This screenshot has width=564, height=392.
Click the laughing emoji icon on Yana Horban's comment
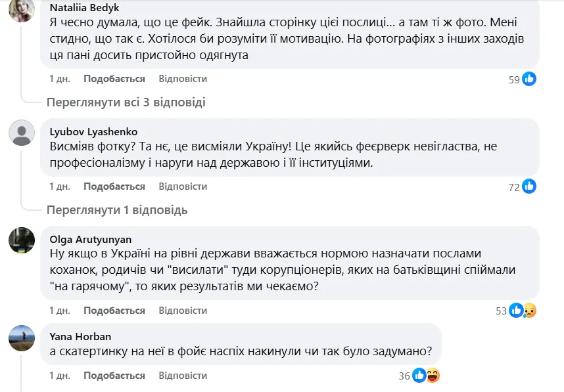pos(433,376)
